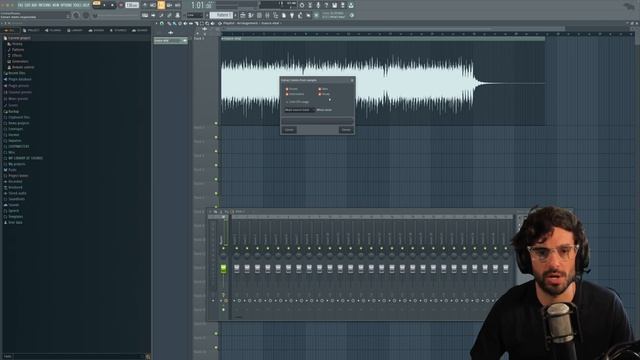The height and width of the screenshot is (360, 640).
Task: Open the HELP menu
Action: pos(85,5)
